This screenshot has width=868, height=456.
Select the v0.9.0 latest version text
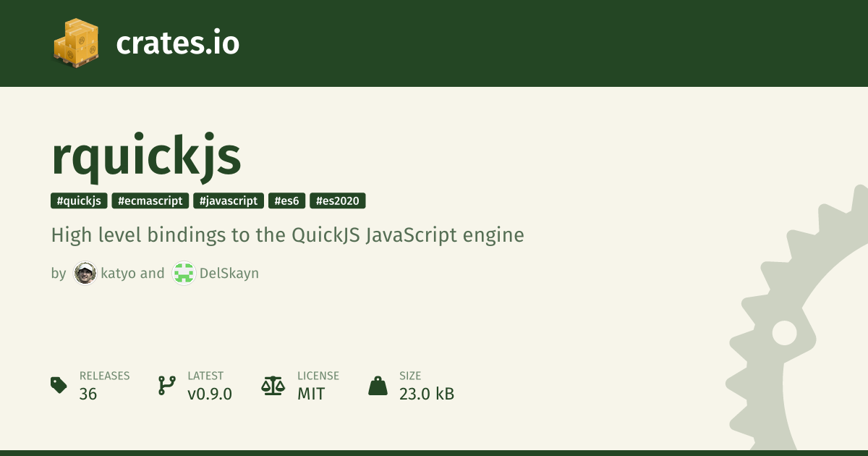coord(210,394)
